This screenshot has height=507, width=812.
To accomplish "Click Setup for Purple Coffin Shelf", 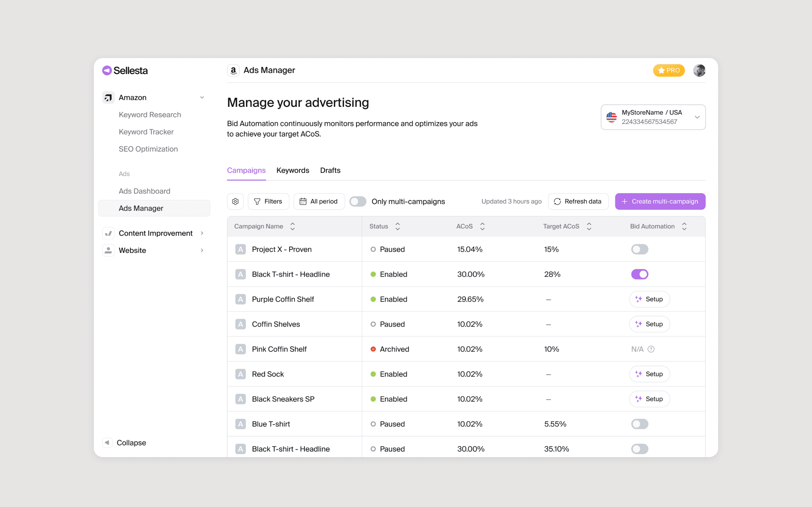I will coord(649,299).
